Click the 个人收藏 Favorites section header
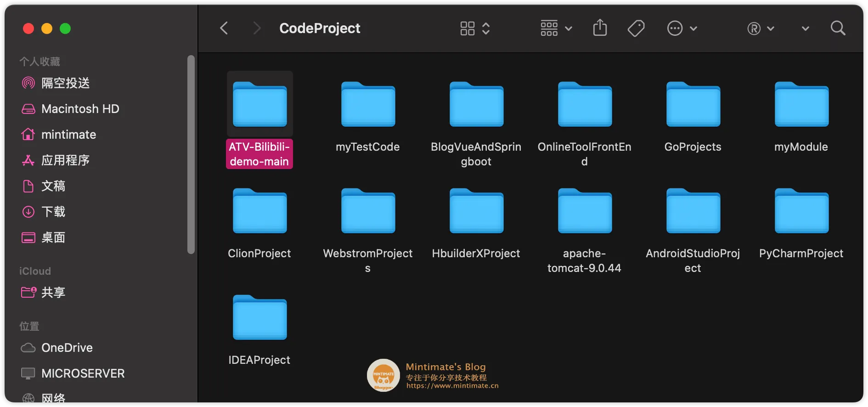The image size is (868, 407). click(39, 61)
